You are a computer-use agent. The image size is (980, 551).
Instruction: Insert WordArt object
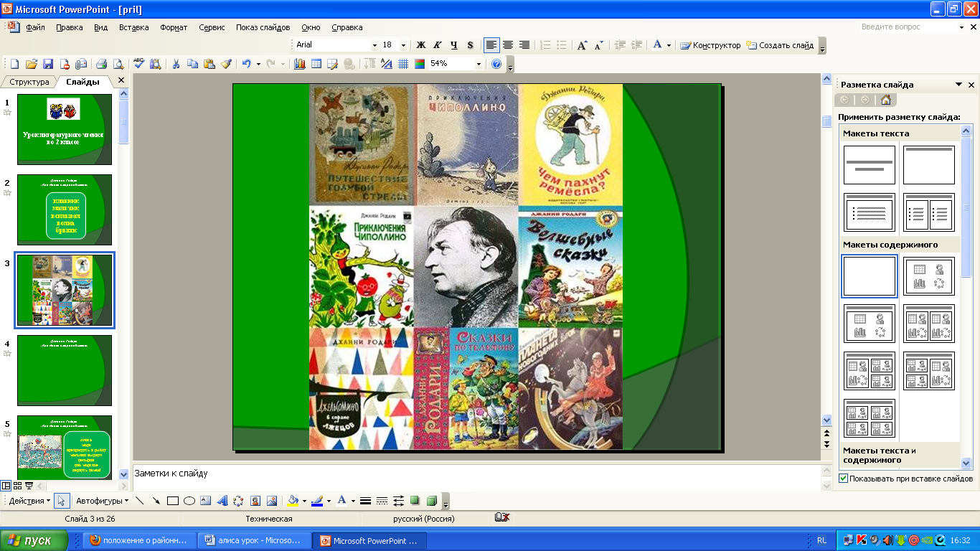point(222,501)
